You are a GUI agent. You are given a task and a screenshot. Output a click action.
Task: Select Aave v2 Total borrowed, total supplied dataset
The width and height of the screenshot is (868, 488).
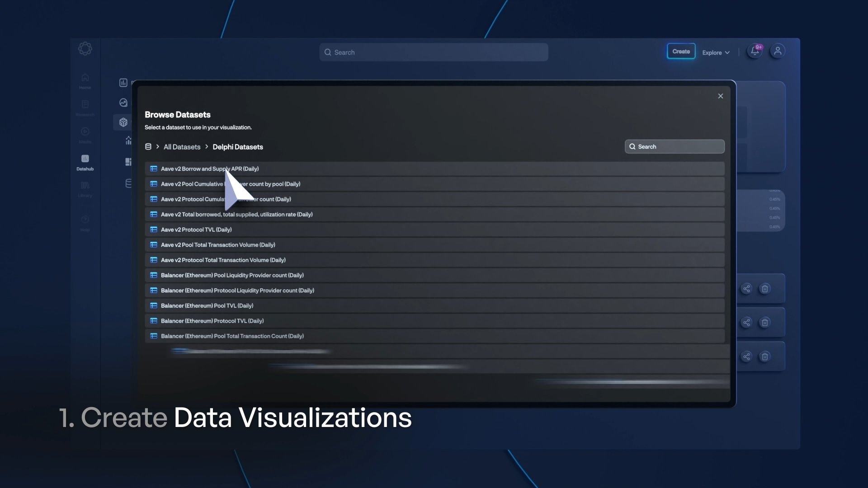coord(434,215)
